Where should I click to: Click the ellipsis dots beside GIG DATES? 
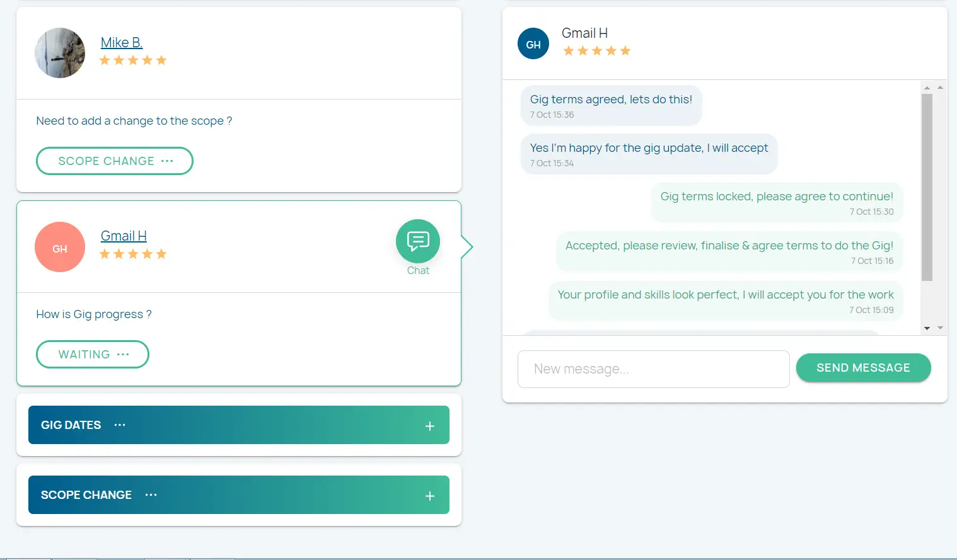[120, 425]
